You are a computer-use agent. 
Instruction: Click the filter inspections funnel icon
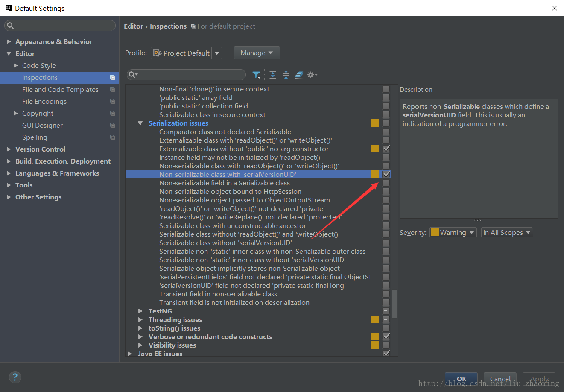(256, 75)
